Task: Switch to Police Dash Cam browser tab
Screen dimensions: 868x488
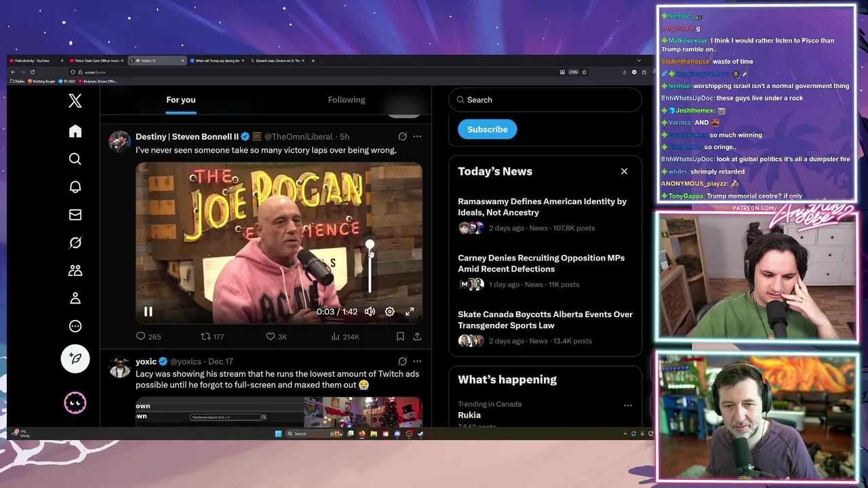Action: pos(96,60)
